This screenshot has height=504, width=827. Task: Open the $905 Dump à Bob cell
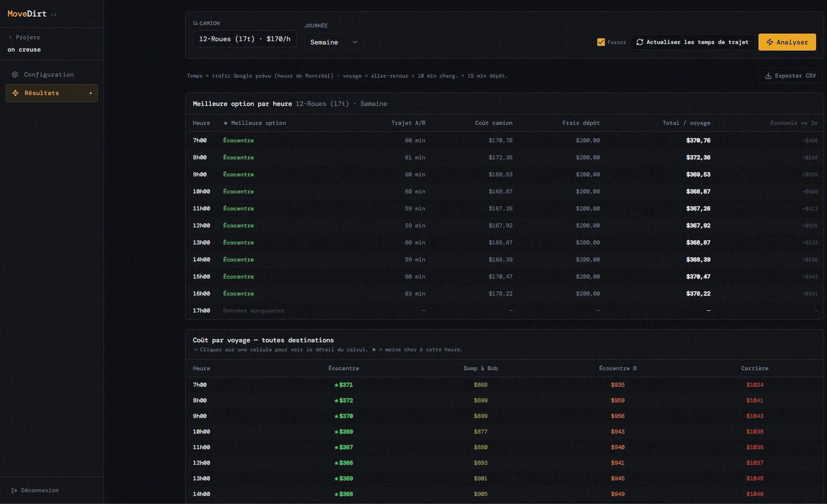[x=481, y=494]
